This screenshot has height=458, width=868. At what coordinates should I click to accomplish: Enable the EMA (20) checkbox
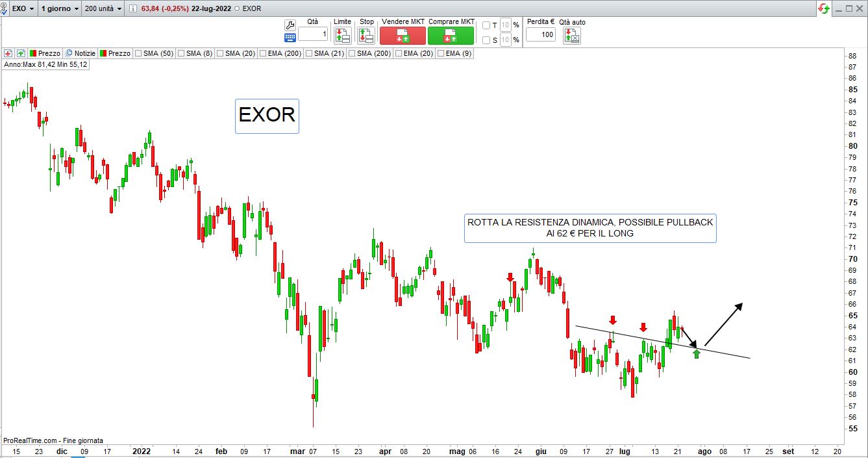tap(398, 53)
